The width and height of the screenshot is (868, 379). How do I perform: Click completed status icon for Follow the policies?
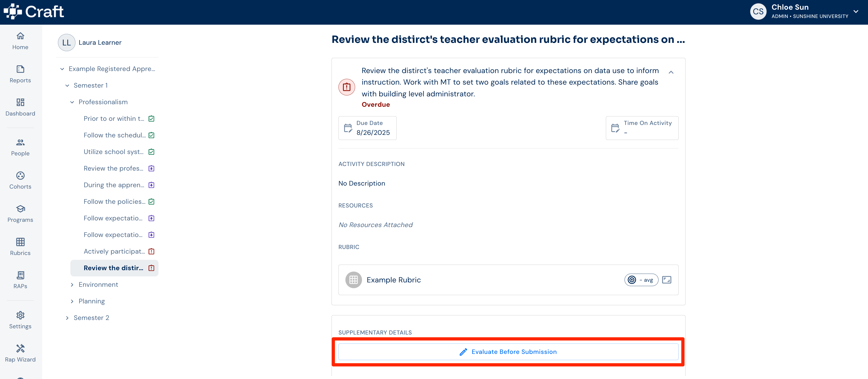(x=151, y=202)
